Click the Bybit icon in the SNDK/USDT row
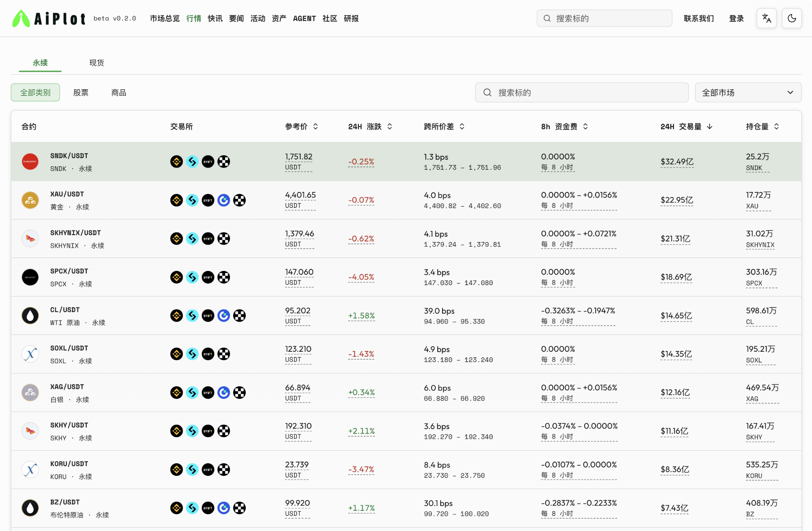The height and width of the screenshot is (531, 812). click(208, 162)
